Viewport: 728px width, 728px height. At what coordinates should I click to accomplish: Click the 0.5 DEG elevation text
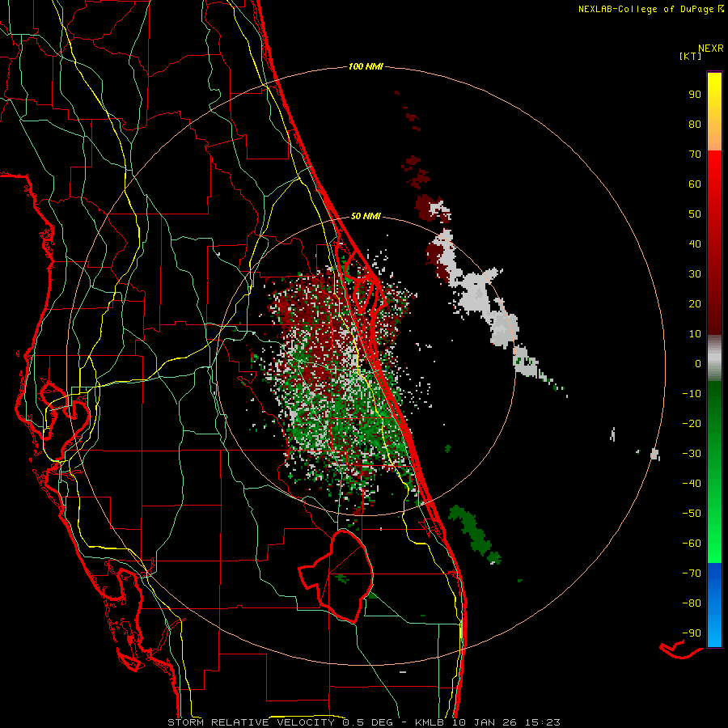pos(367,722)
